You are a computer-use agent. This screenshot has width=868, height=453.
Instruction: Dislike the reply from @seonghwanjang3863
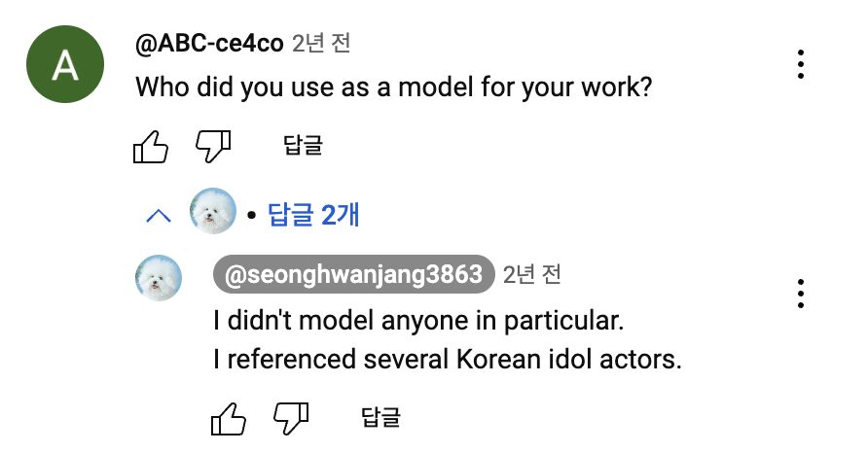pyautogui.click(x=291, y=419)
